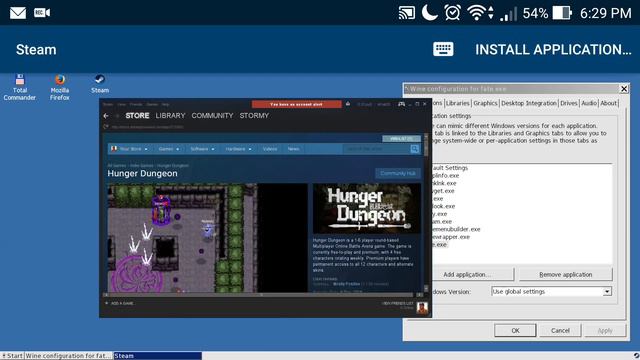Screen dimensions: 640x360
Task: Expand the Games dropdown in the store nav
Action: [x=169, y=149]
